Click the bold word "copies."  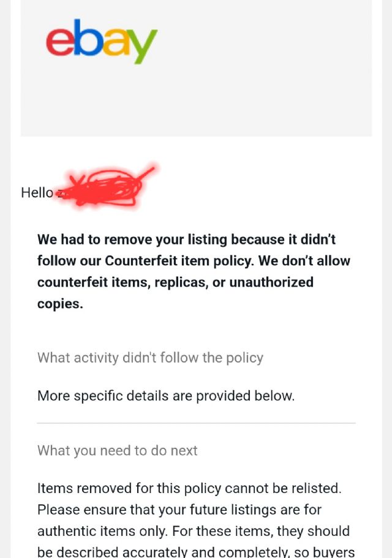(60, 304)
